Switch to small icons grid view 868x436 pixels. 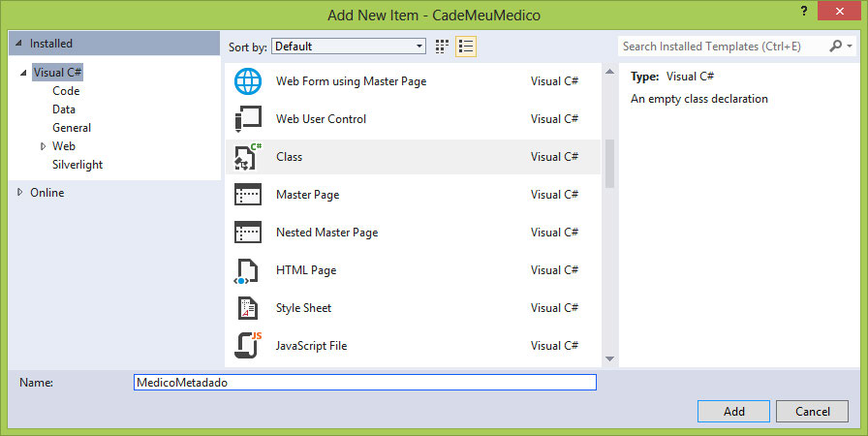coord(443,46)
